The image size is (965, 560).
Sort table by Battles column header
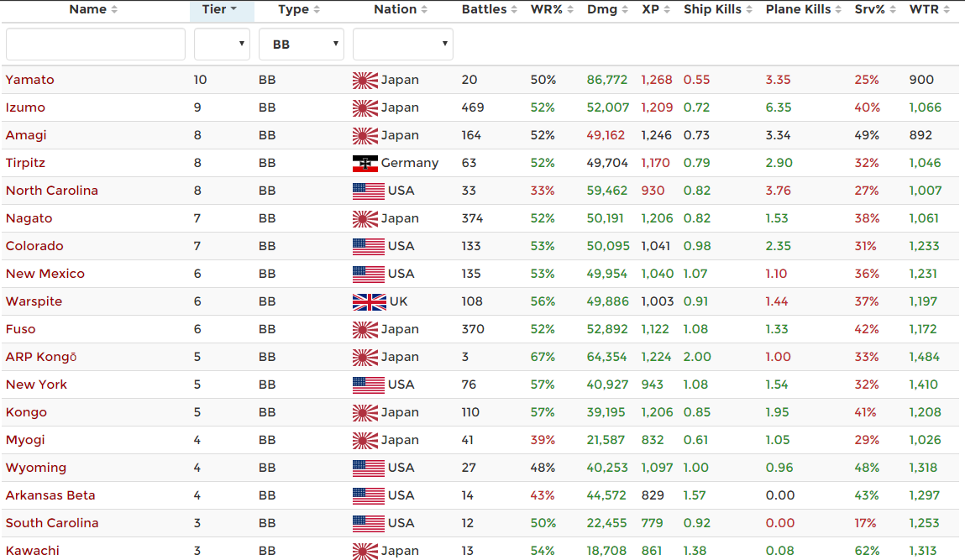click(484, 10)
